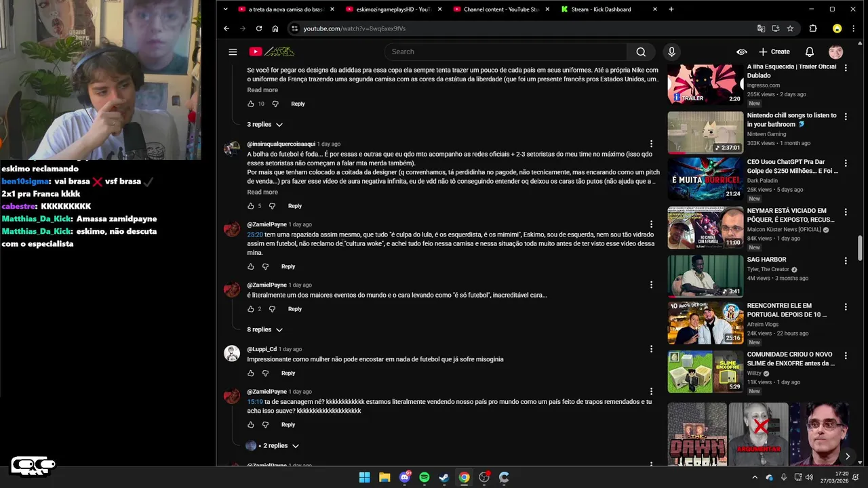Click the eye icon beside Create
Viewport: 868px width, 488px height.
tap(742, 52)
